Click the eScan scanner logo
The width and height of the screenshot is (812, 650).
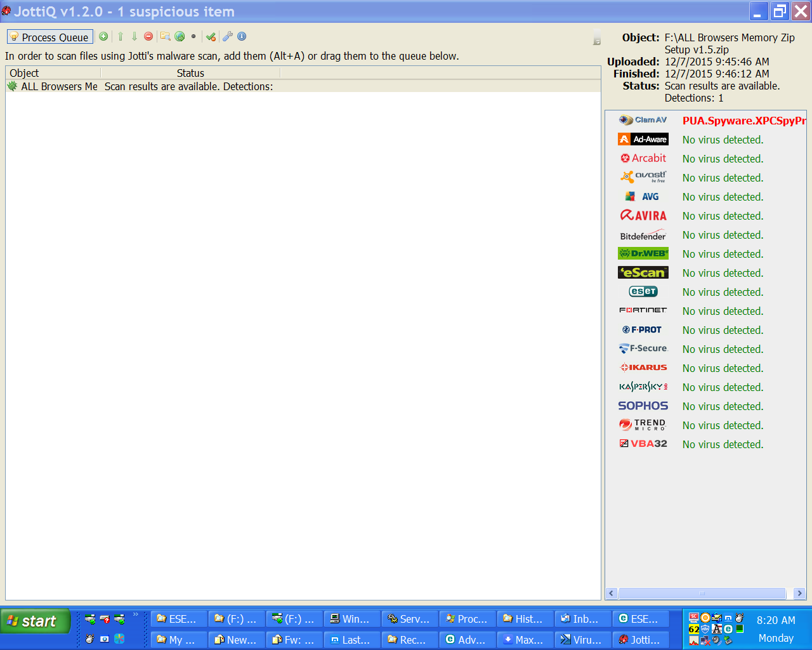coord(643,272)
